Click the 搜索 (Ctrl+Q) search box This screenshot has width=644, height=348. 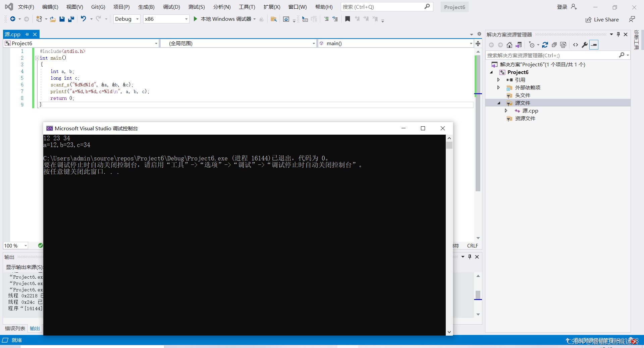[x=387, y=7]
